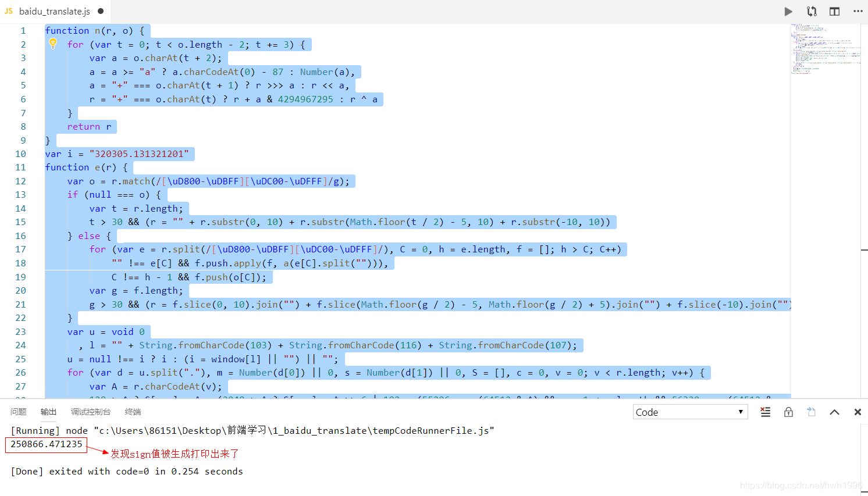This screenshot has height=496, width=868.
Task: Click 'window[l]' on line 25
Action: [236, 359]
